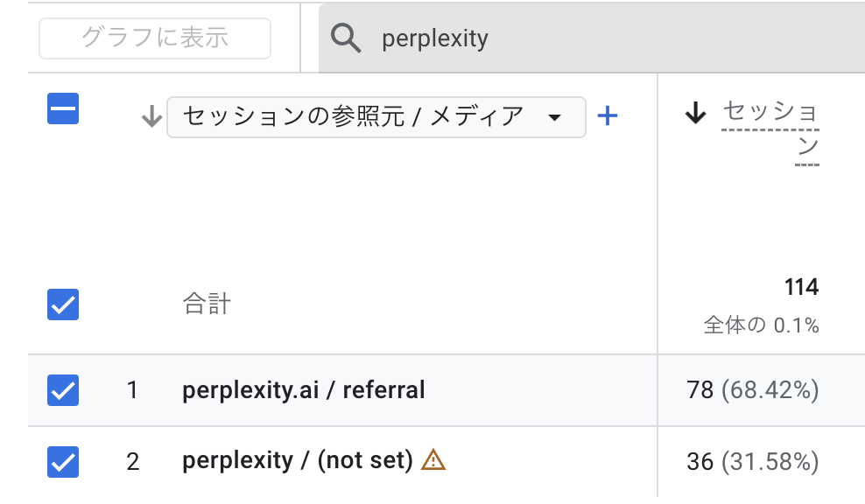Select the perplexity / (not set) row label

click(x=297, y=460)
